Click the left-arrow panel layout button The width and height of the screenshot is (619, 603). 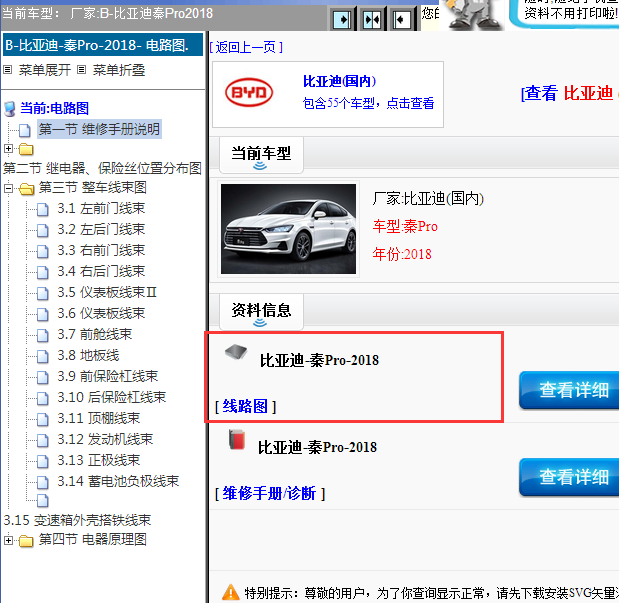click(402, 20)
